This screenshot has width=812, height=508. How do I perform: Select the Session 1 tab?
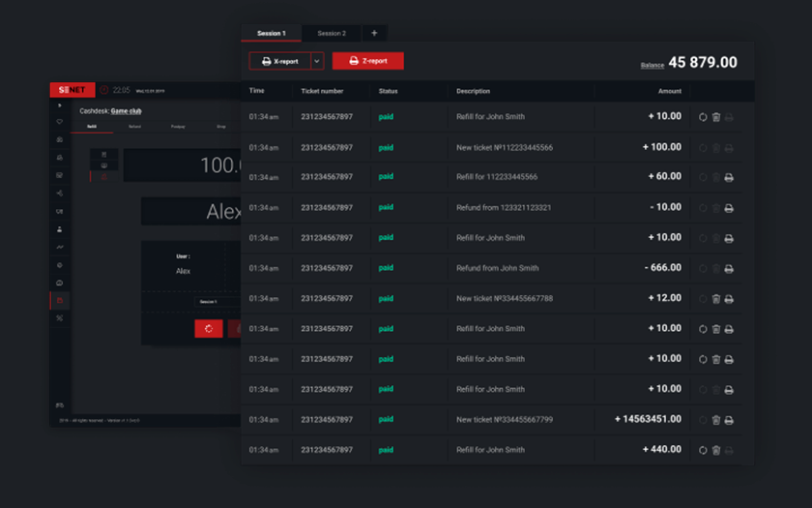[271, 33]
